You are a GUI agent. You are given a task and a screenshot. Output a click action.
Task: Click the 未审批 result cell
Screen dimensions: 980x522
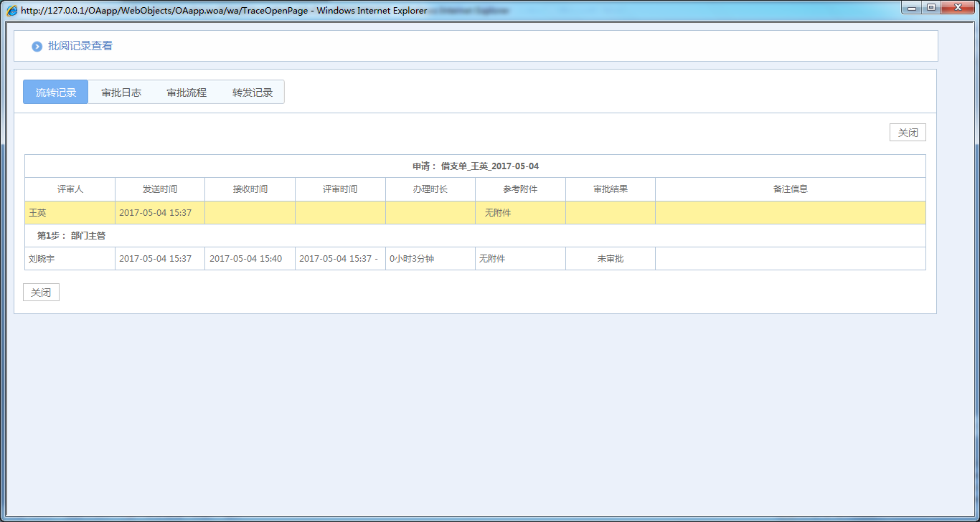pyautogui.click(x=611, y=259)
